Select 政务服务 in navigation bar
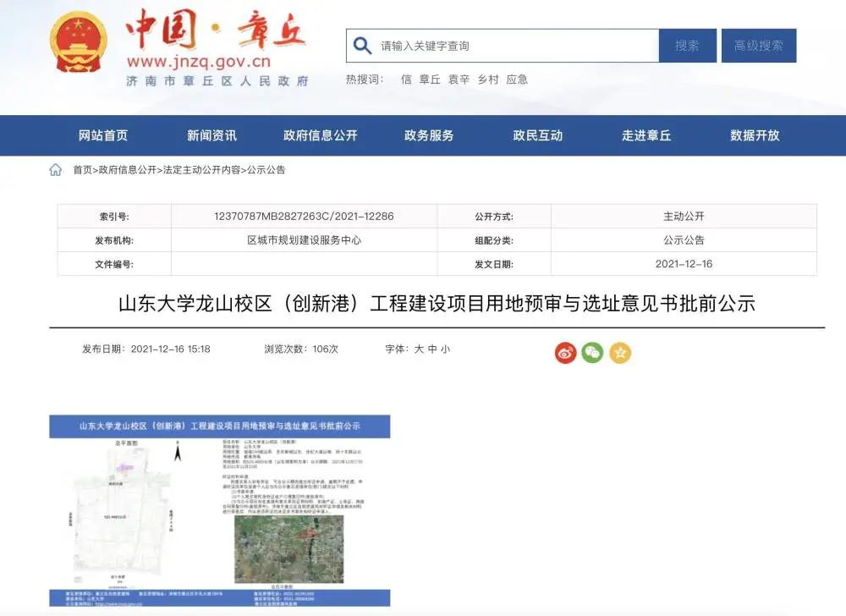 pos(429,135)
